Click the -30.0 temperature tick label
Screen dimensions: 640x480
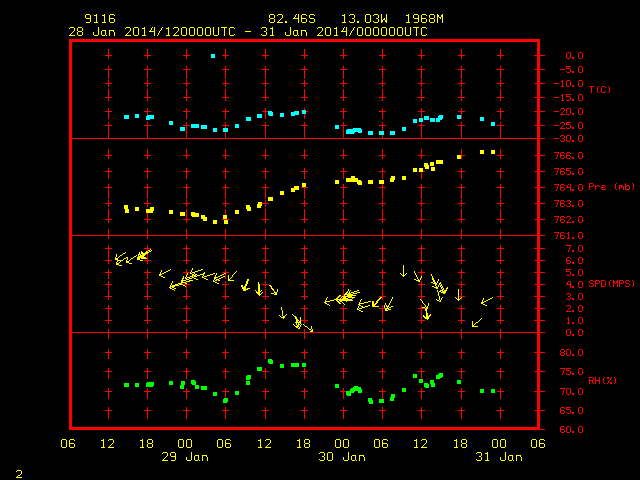point(569,139)
